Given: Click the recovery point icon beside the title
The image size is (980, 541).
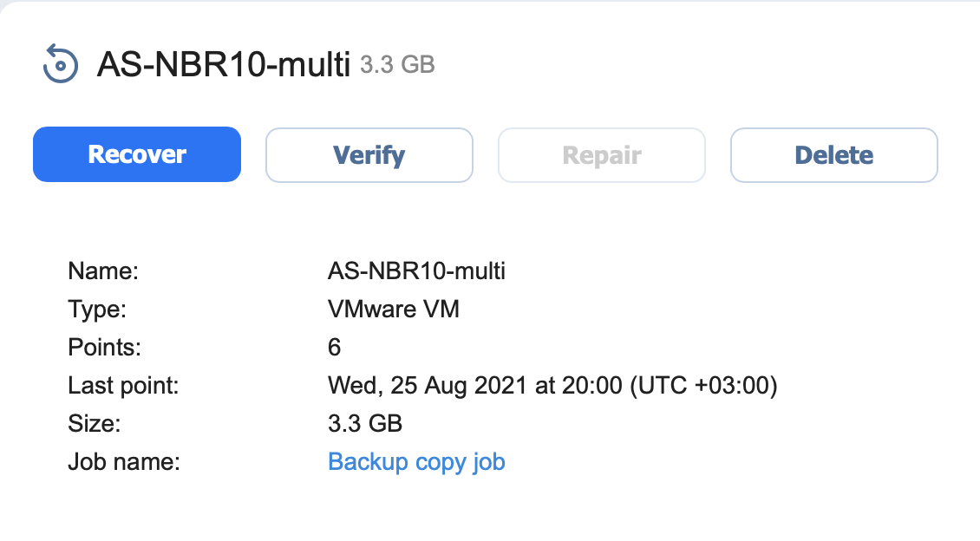Looking at the screenshot, I should (x=61, y=63).
